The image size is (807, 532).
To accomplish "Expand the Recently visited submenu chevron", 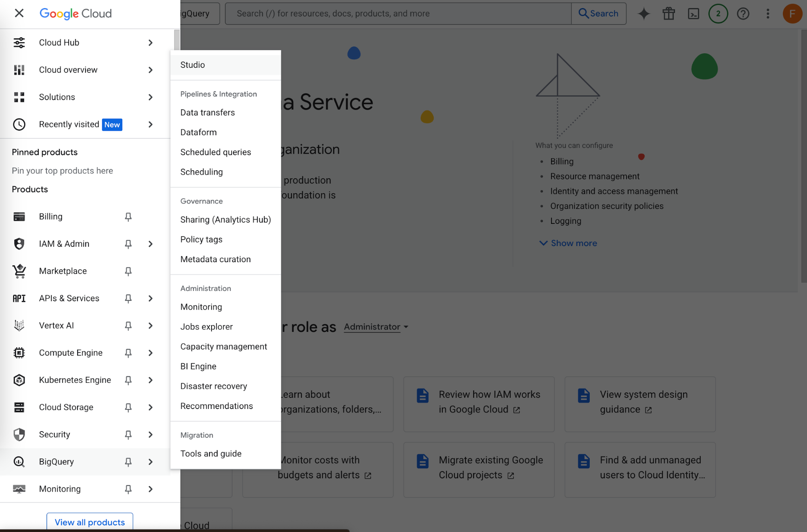I will pos(150,124).
